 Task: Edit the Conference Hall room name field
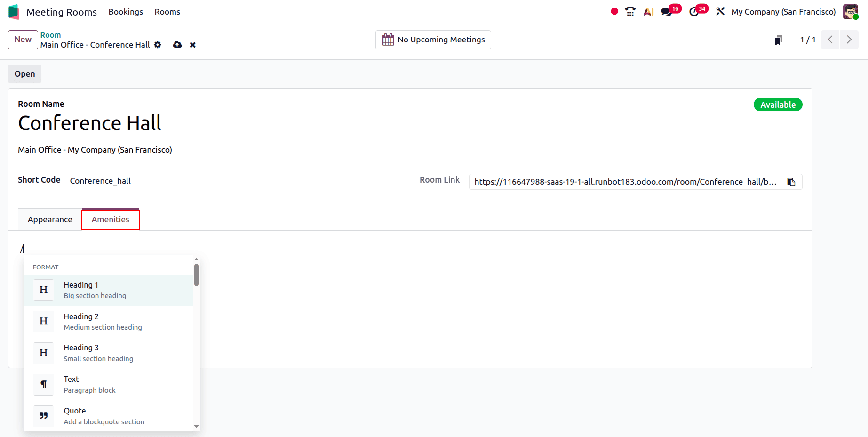(x=89, y=123)
